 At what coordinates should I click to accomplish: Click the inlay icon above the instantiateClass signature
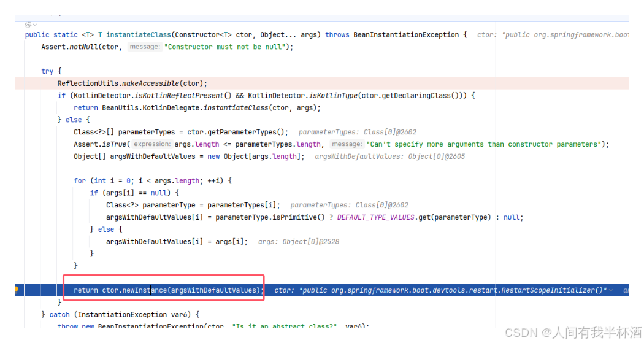pos(28,25)
